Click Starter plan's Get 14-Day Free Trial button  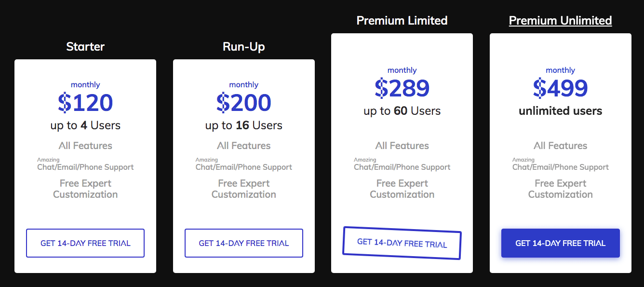(85, 243)
